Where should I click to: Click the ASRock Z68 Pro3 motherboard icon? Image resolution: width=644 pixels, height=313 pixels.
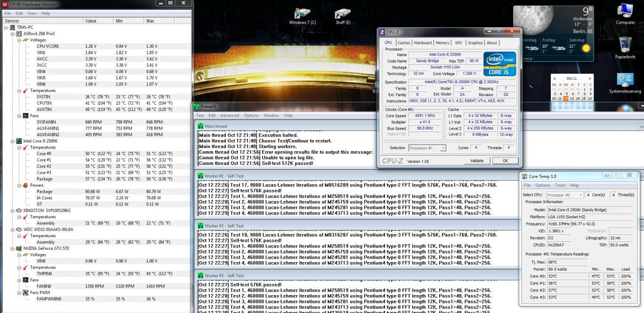pyautogui.click(x=19, y=33)
